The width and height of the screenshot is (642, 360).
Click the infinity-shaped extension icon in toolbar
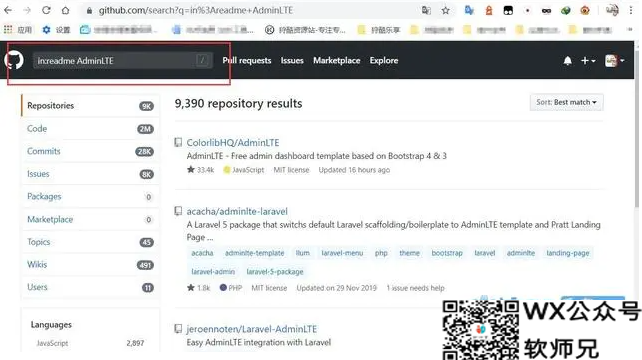(x=546, y=11)
